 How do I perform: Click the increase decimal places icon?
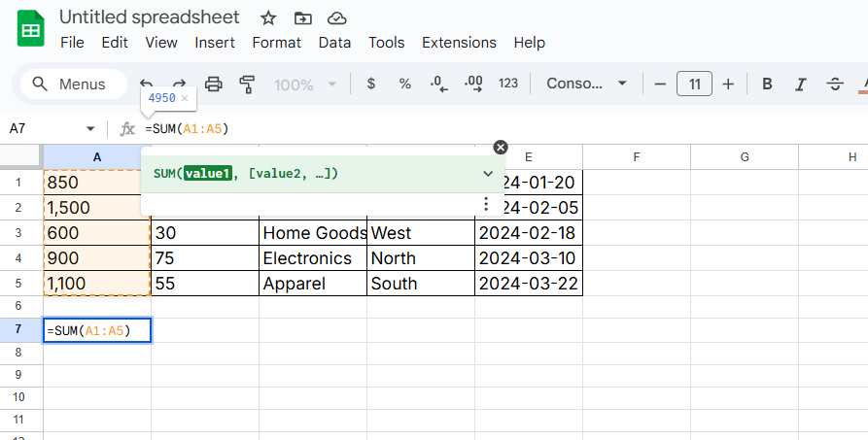tap(473, 84)
